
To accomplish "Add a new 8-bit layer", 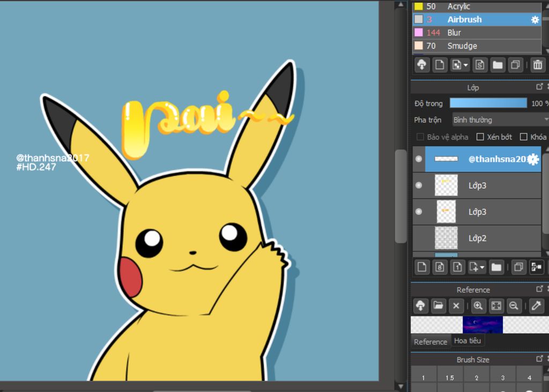I will click(x=440, y=267).
